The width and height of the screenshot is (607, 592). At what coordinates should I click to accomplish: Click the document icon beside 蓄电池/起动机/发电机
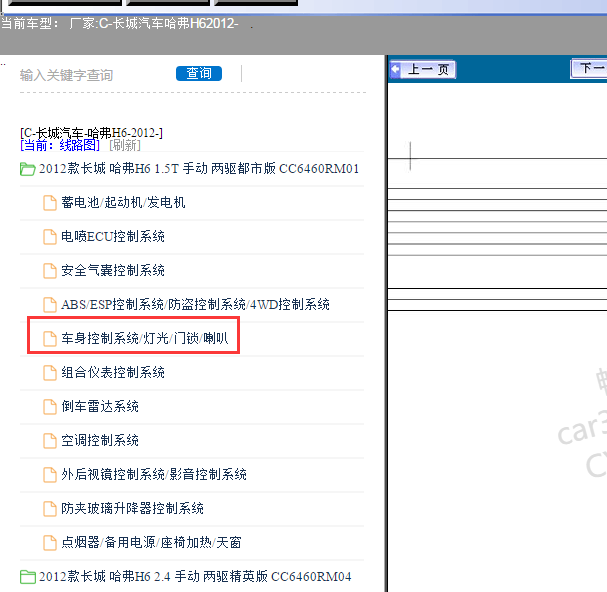click(50, 203)
